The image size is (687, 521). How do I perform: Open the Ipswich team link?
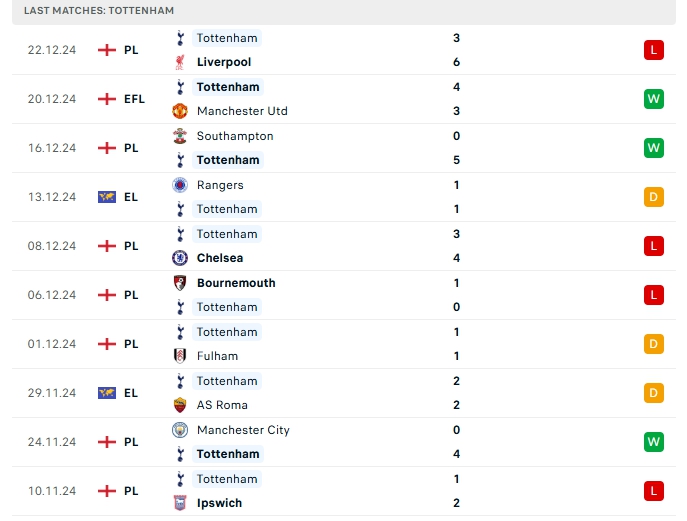coord(219,503)
